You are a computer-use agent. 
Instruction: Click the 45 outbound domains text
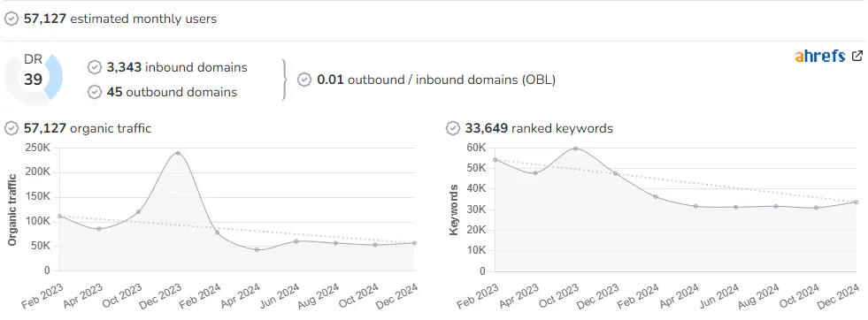[173, 92]
